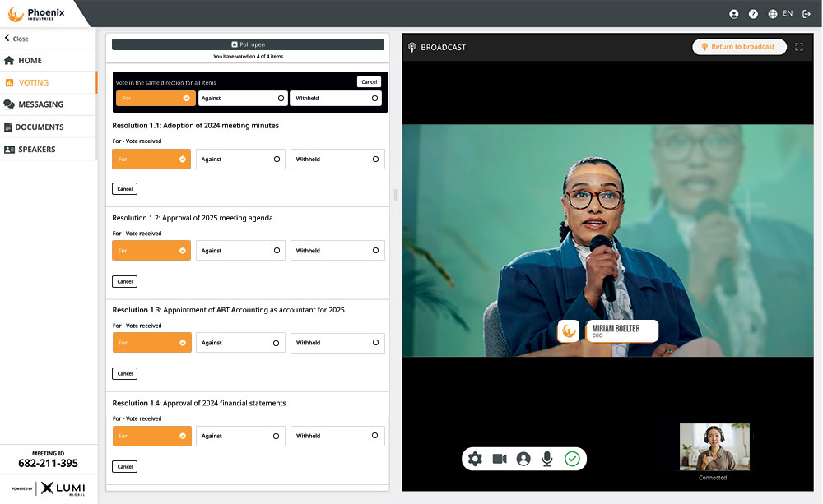Screen dimensions: 823x504
Task: Open the globe language icon
Action: [771, 13]
